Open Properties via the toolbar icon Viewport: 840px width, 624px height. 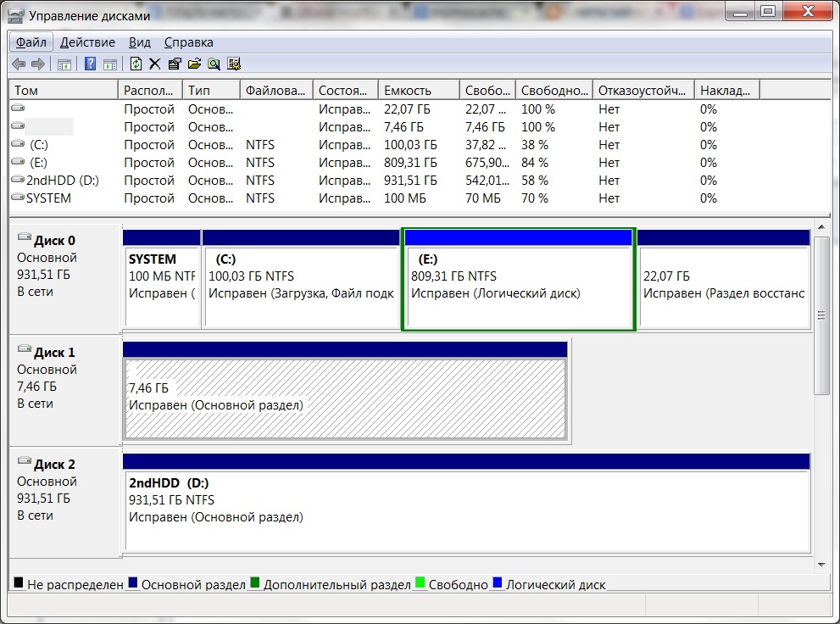[x=175, y=64]
